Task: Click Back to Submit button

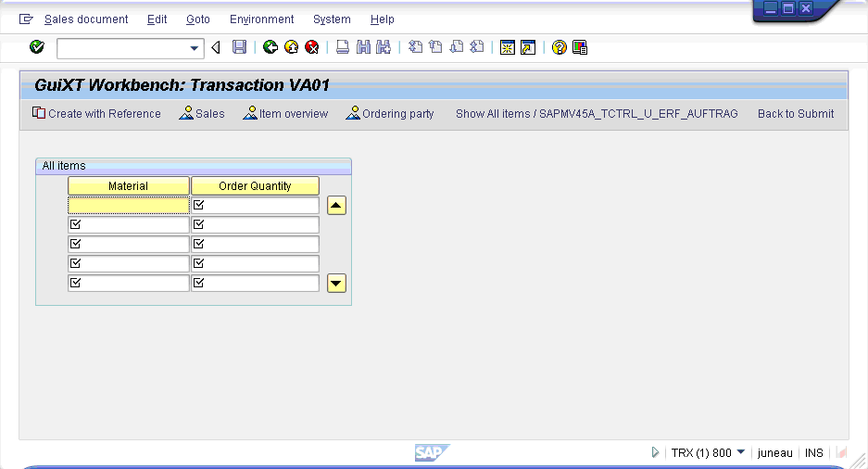Action: (796, 113)
